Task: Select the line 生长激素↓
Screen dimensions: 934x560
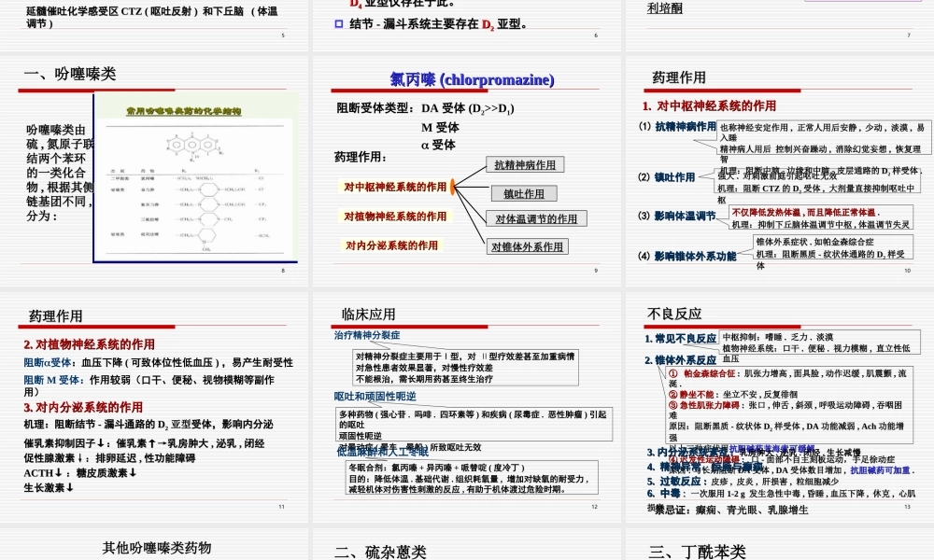Action: [x=49, y=487]
